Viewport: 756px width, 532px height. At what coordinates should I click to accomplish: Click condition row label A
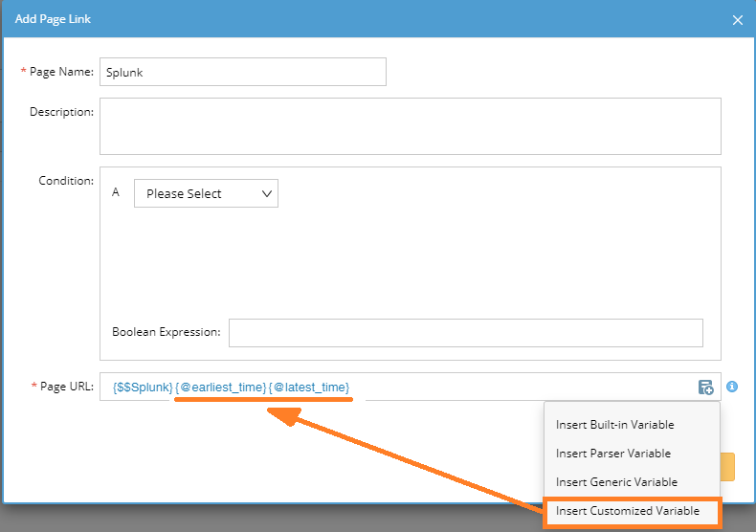(x=116, y=192)
